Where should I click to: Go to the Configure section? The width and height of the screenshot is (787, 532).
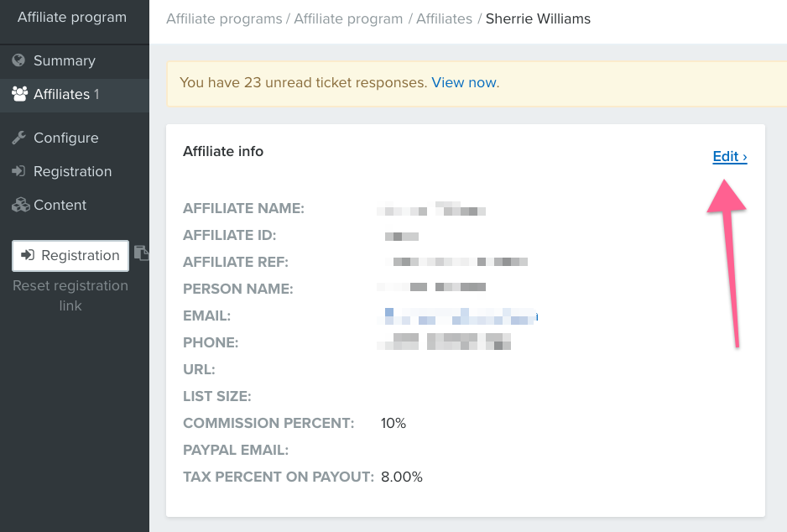coord(65,138)
